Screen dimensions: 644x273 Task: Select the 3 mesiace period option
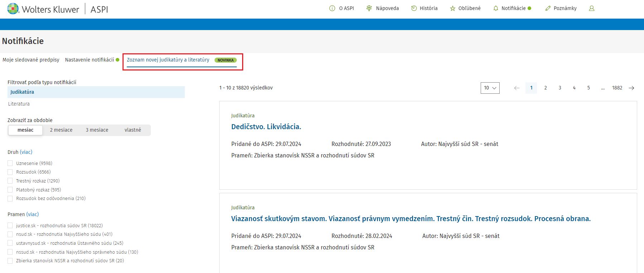tap(97, 130)
